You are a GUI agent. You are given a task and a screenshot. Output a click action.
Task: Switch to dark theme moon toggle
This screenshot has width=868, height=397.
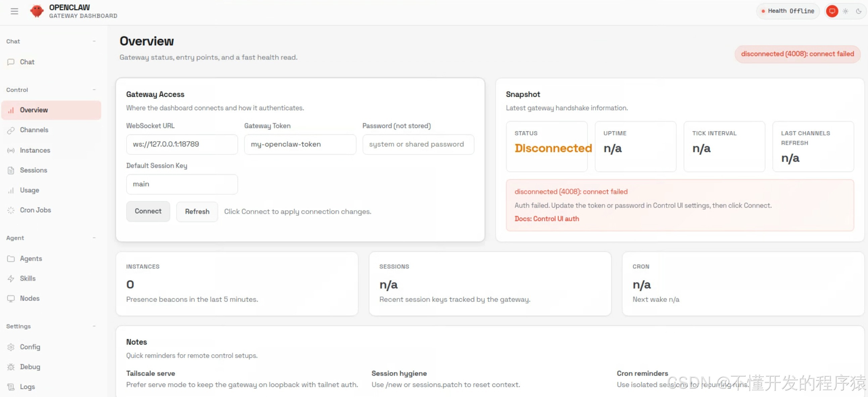coord(859,11)
